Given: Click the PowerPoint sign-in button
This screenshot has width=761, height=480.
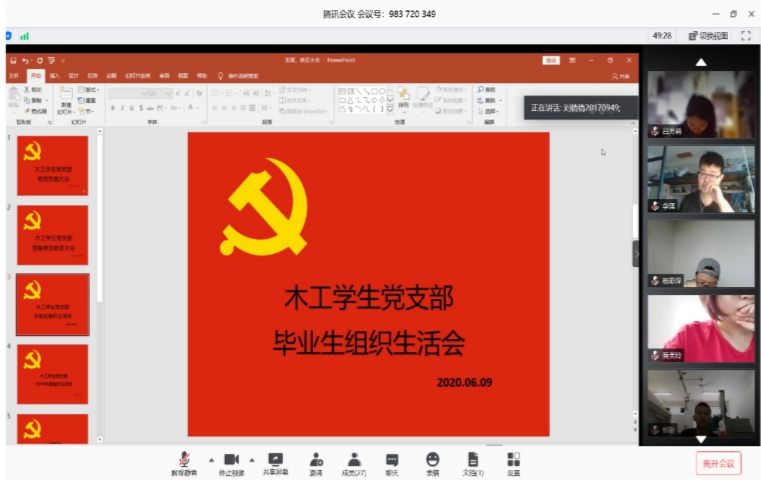Looking at the screenshot, I should coord(551,60).
